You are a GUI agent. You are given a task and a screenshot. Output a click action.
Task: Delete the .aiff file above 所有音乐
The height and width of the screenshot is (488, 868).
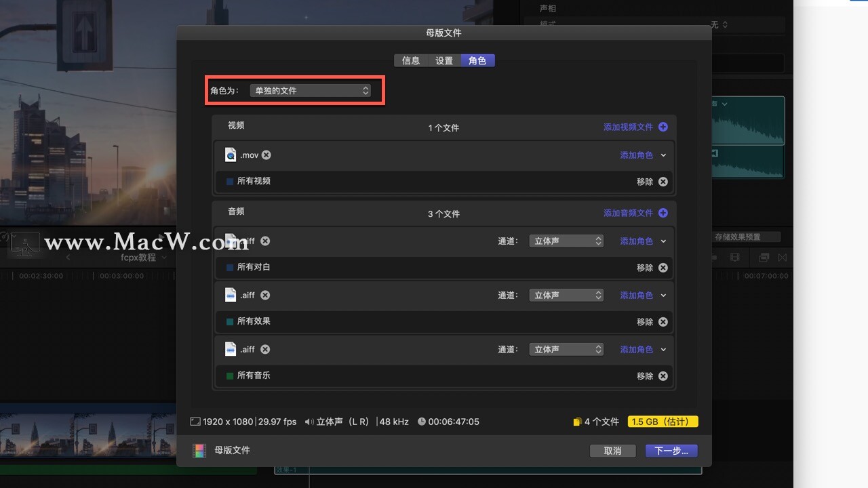click(x=265, y=349)
